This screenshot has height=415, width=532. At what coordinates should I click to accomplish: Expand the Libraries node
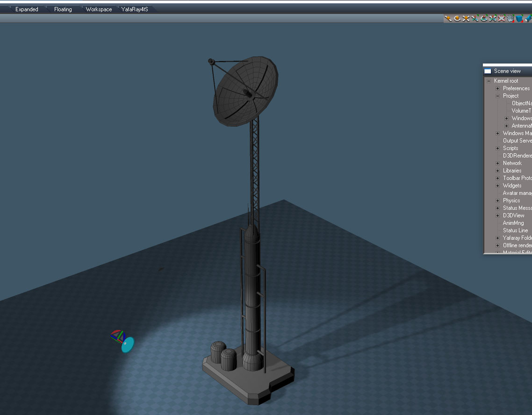click(497, 171)
